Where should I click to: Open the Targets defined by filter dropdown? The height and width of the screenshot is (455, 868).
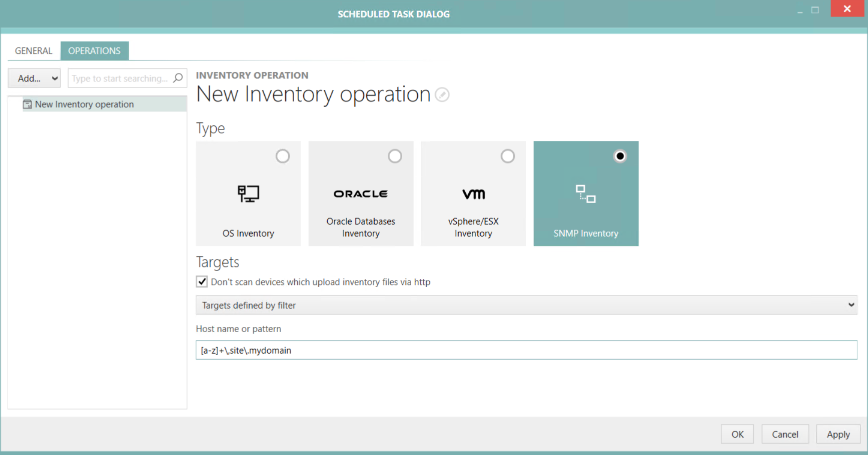[x=525, y=305]
